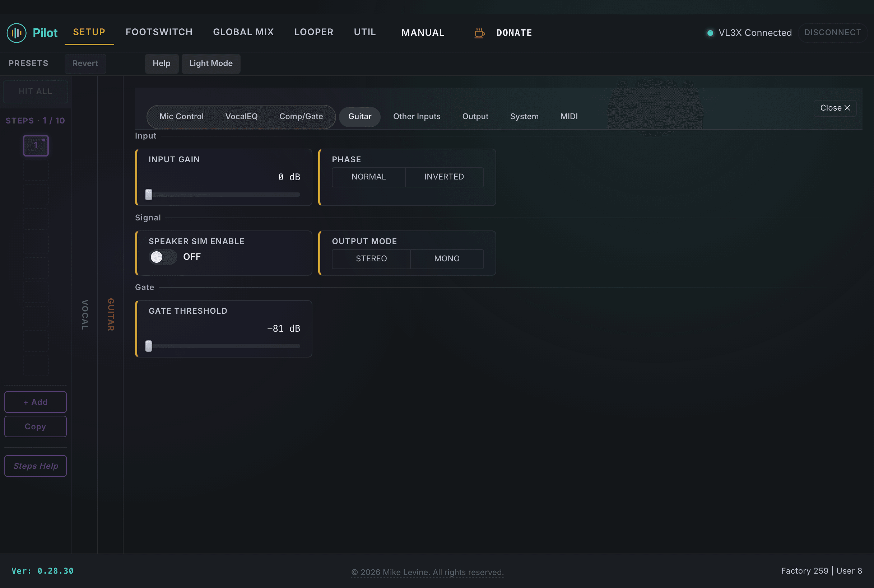Close the setup panel
This screenshot has height=588, width=874.
(835, 108)
